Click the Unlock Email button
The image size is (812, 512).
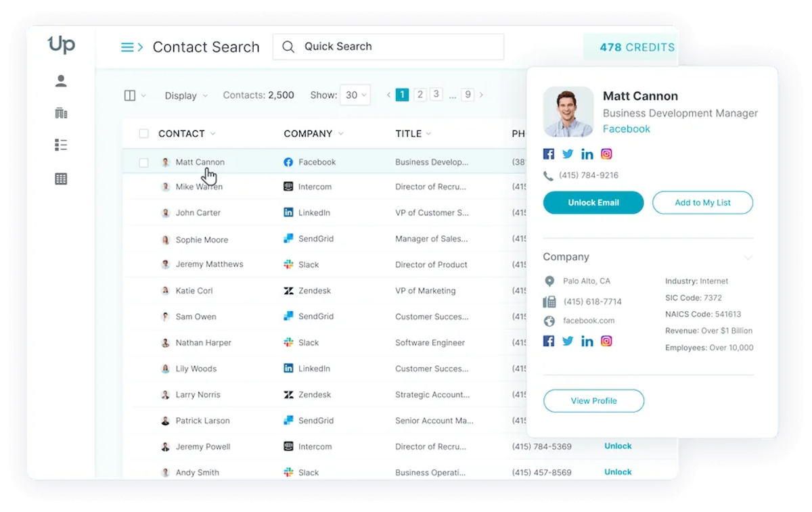point(593,203)
